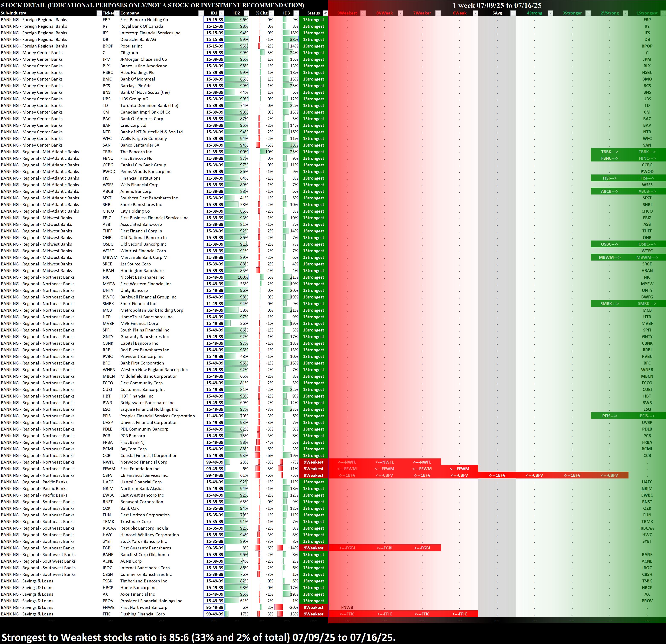Select the STOCK DETAIL title cell
666x644 pixels.
point(152,5)
